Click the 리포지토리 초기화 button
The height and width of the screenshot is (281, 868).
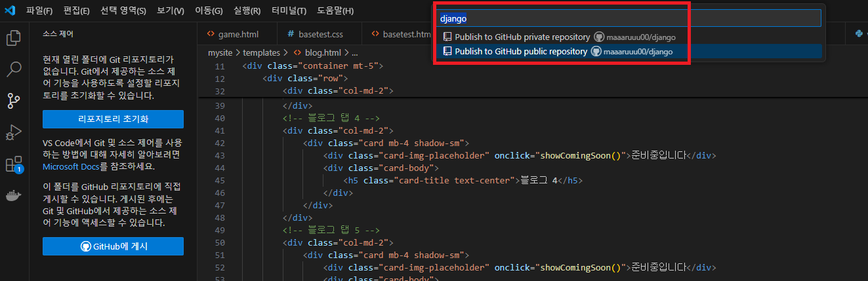(113, 119)
